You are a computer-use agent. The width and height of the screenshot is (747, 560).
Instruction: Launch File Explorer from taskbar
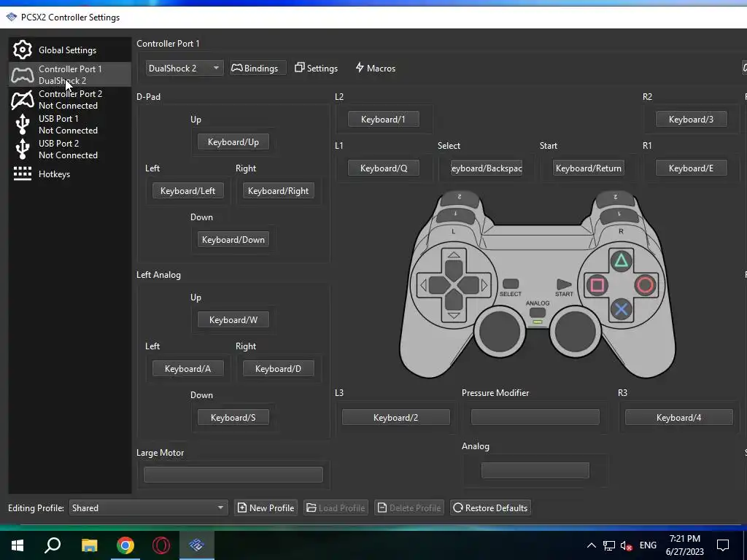tap(89, 545)
